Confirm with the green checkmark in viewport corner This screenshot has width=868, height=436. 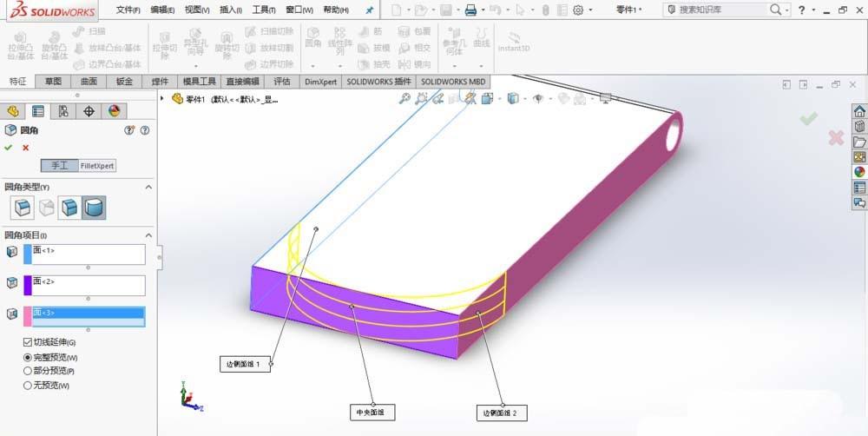point(808,118)
